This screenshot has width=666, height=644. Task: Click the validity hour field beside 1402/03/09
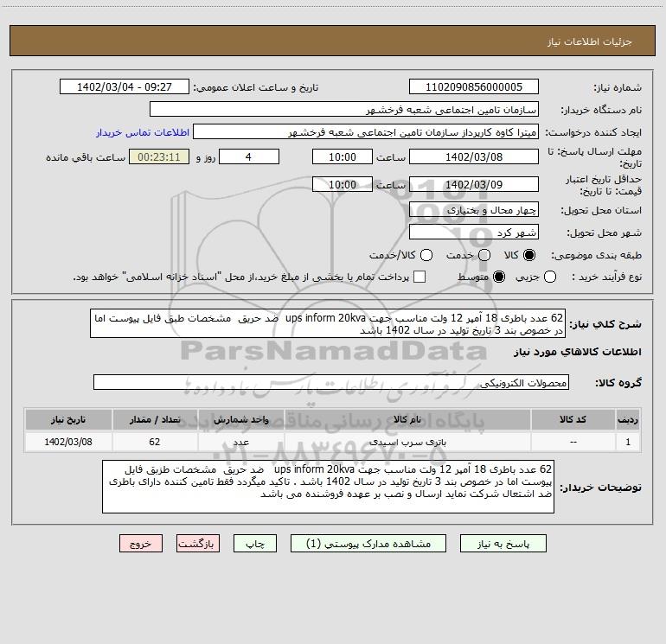(343, 184)
